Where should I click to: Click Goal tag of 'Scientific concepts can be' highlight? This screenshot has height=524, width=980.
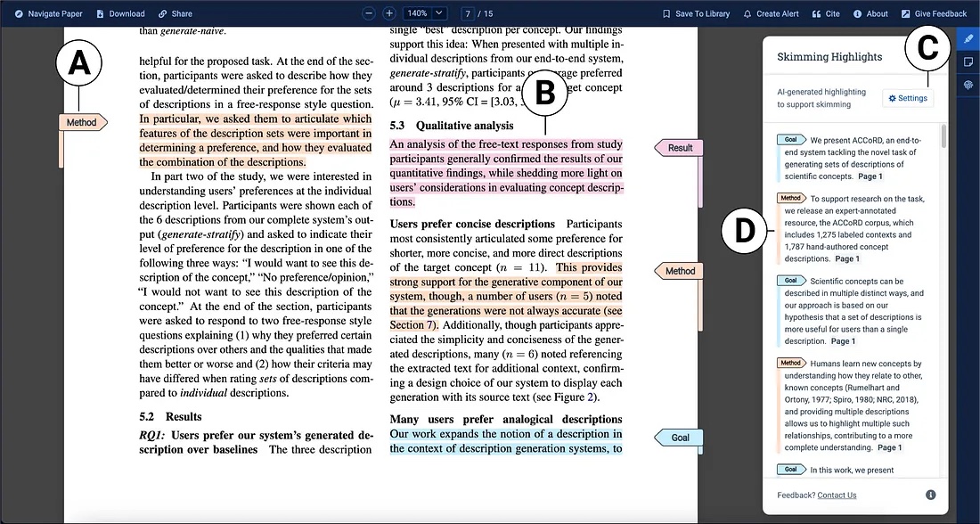tap(792, 280)
